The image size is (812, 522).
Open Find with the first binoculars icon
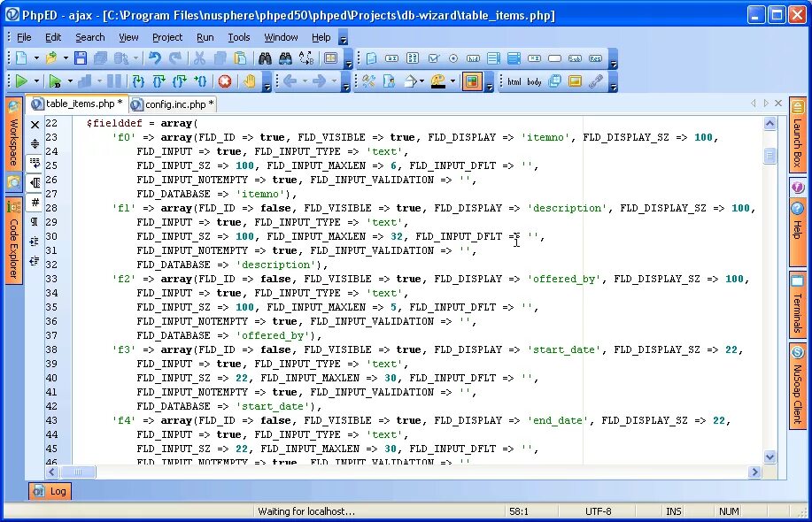tap(265, 58)
